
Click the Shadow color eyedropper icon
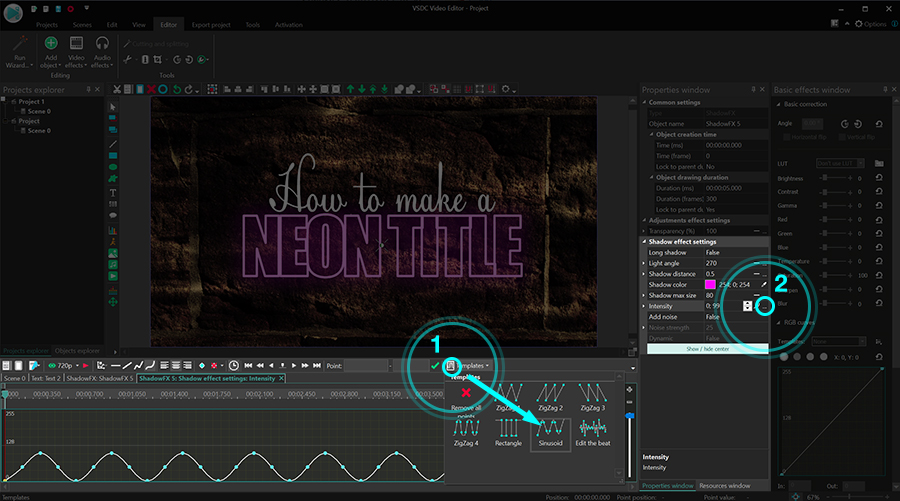coord(762,285)
